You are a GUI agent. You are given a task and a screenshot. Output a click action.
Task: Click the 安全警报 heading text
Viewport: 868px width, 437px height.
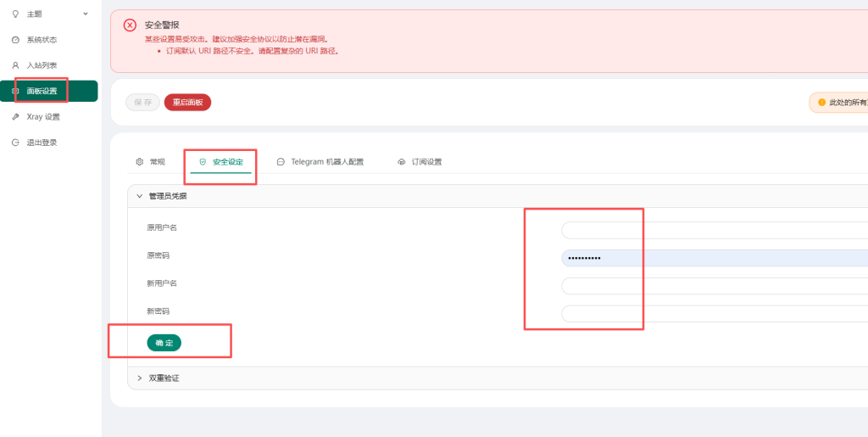tap(162, 25)
